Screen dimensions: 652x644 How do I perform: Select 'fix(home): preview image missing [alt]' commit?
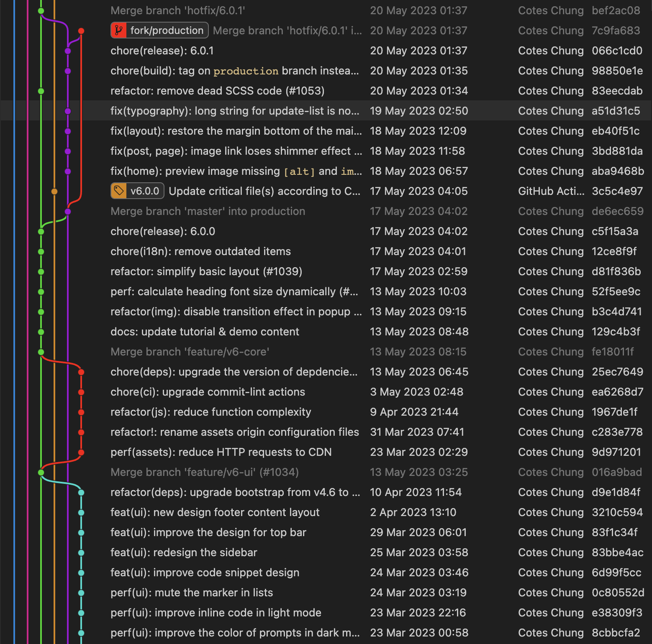[326, 171]
